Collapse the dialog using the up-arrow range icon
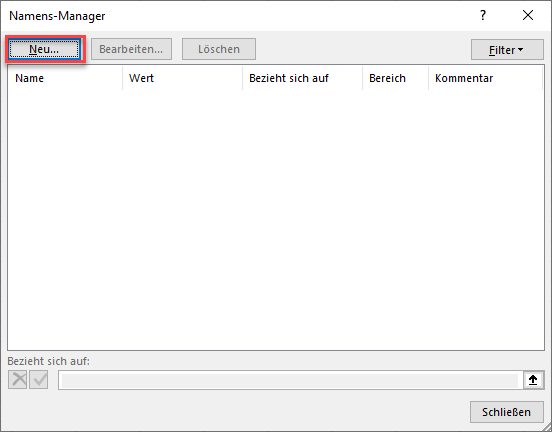Viewport: 552px width, 432px height. (533, 380)
